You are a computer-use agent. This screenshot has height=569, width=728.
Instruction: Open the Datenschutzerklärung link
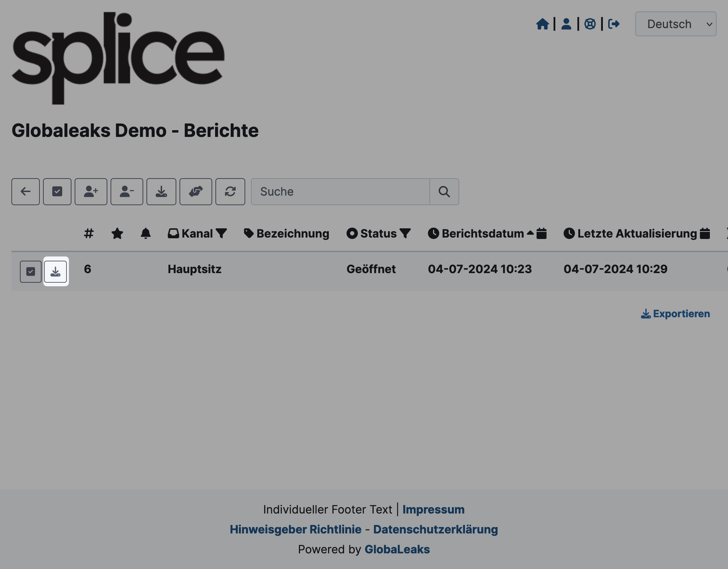(x=435, y=530)
